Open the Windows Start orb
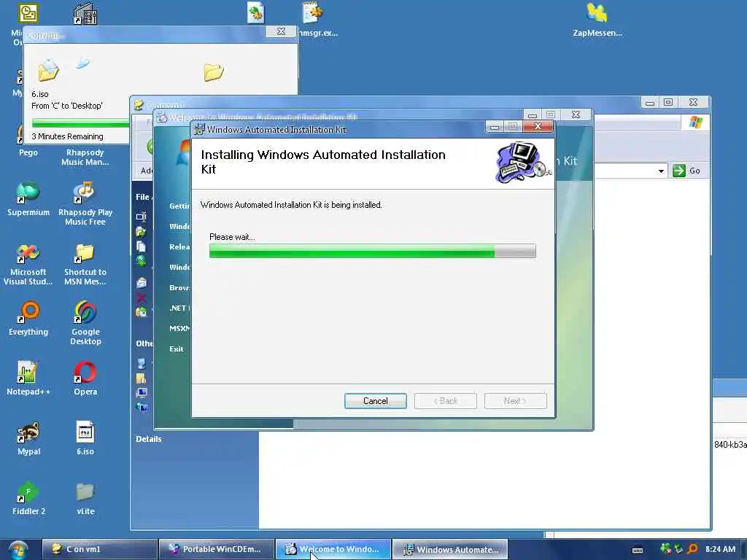The image size is (747, 560). click(18, 550)
